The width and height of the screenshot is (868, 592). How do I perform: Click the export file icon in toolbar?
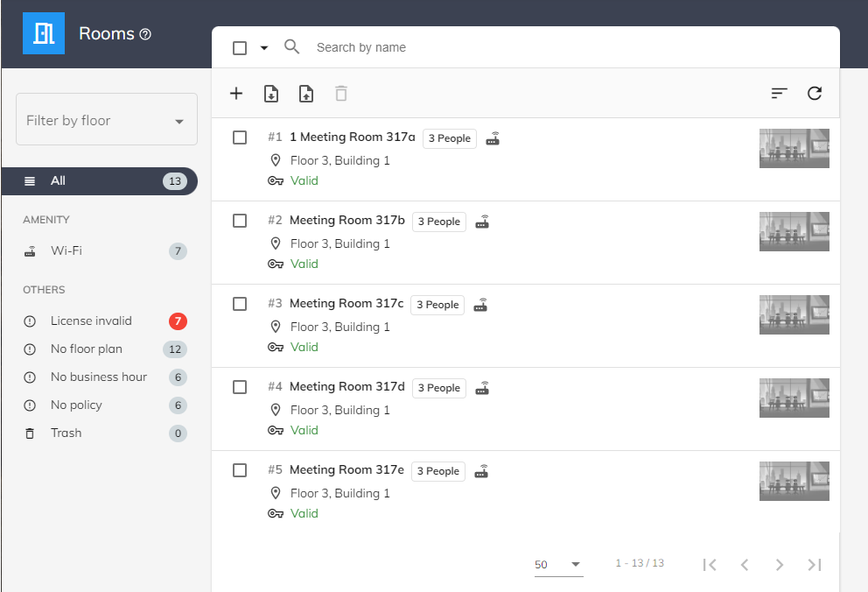pyautogui.click(x=306, y=94)
